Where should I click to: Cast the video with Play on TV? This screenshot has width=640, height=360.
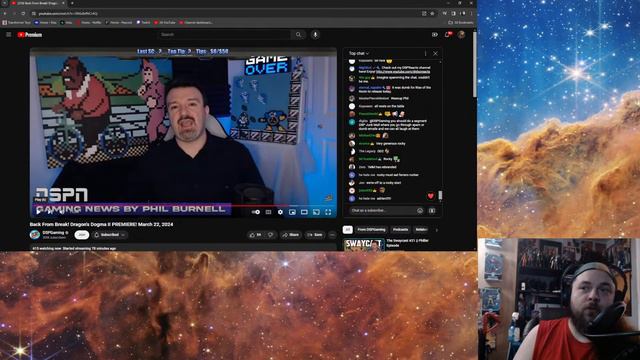coord(316,212)
